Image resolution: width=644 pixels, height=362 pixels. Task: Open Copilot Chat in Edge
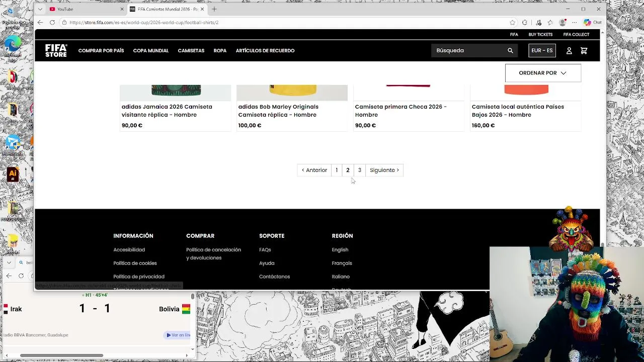coord(592,22)
